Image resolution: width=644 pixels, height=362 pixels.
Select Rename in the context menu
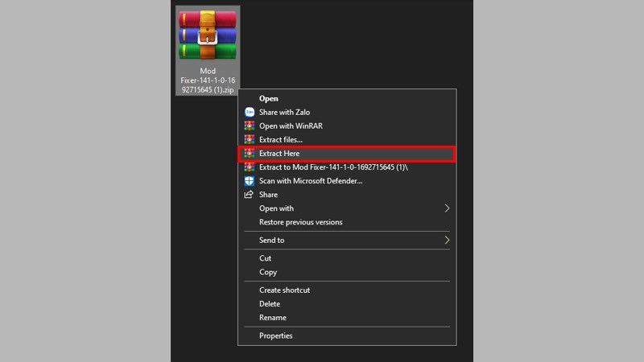[x=347, y=318]
